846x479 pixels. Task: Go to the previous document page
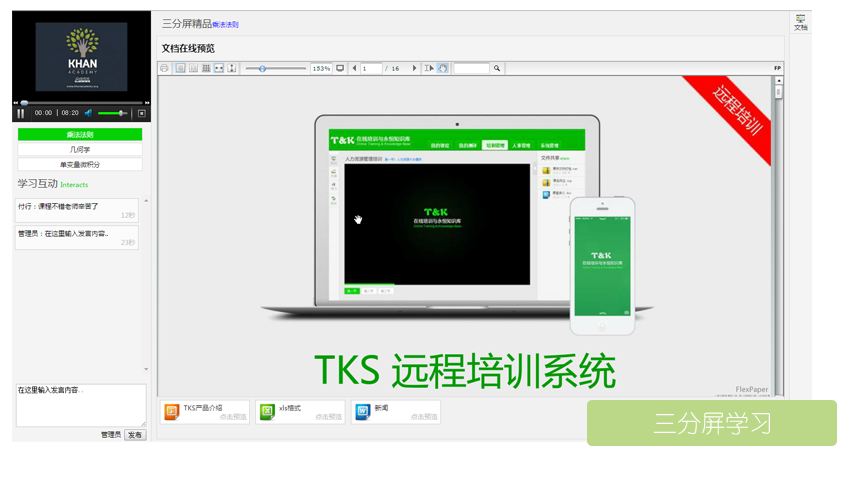click(354, 69)
